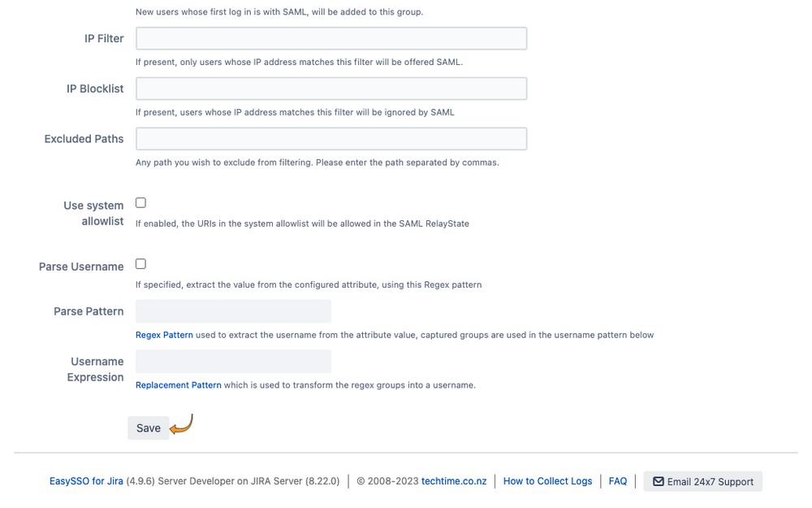Click the Parse Pattern input field
Screen dimensions: 812x508
[234, 311]
